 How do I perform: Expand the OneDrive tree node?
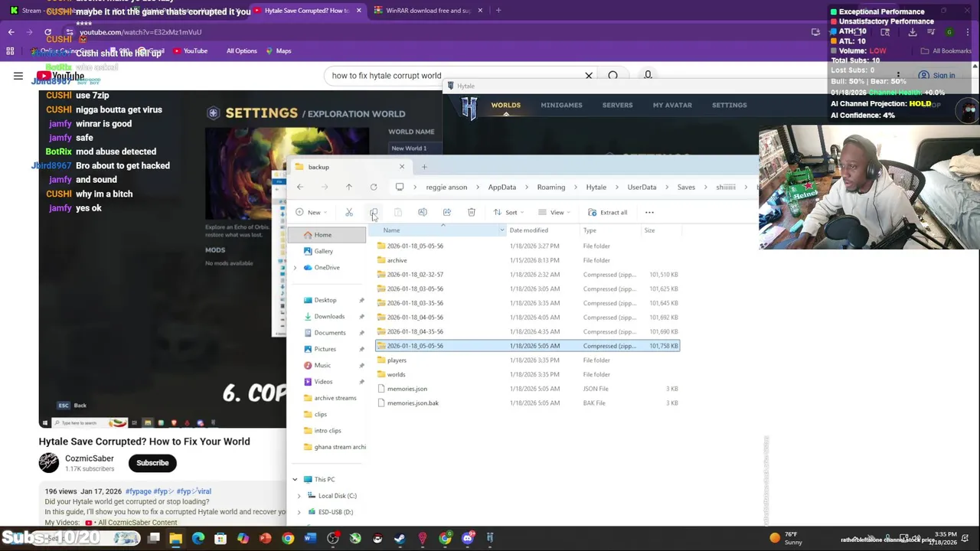click(295, 268)
